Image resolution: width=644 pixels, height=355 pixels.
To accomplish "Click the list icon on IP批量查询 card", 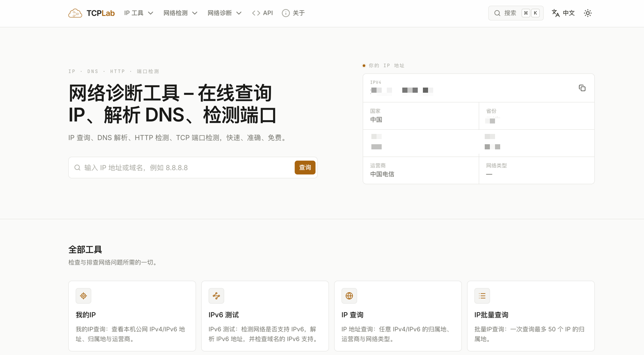I will [482, 296].
